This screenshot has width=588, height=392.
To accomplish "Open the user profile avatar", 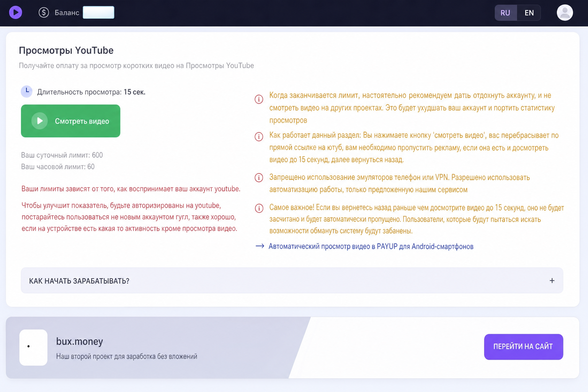I will 565,13.
